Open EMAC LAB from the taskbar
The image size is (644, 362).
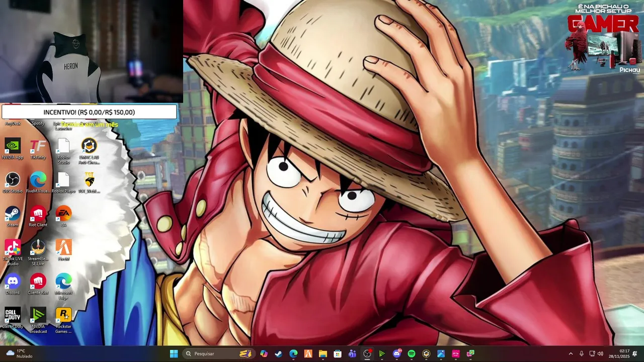(x=426, y=353)
